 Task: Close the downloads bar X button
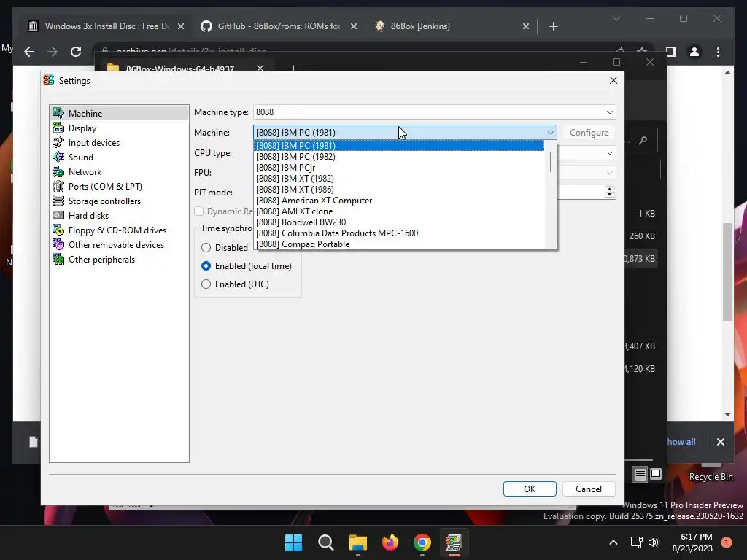721,442
